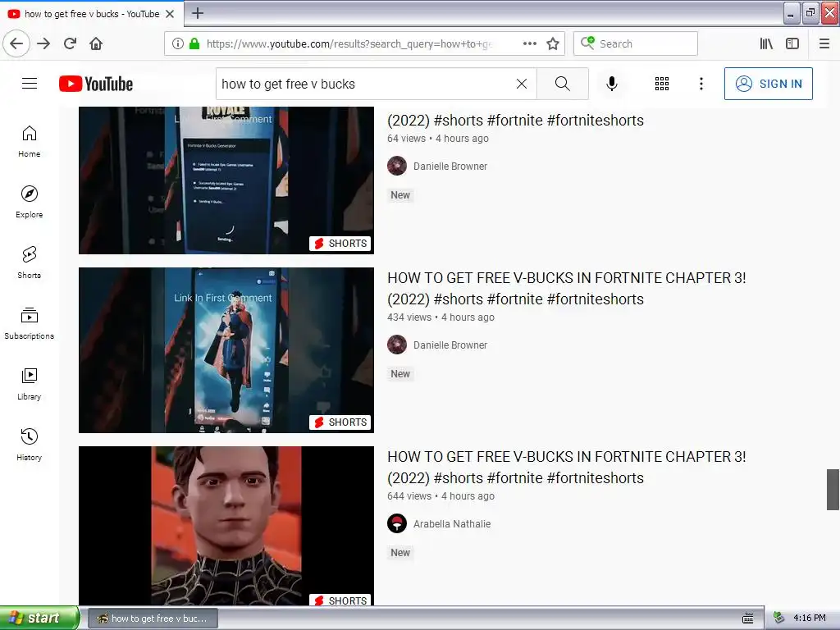Open the Windows Start menu
This screenshot has width=840, height=630.
tap(39, 619)
